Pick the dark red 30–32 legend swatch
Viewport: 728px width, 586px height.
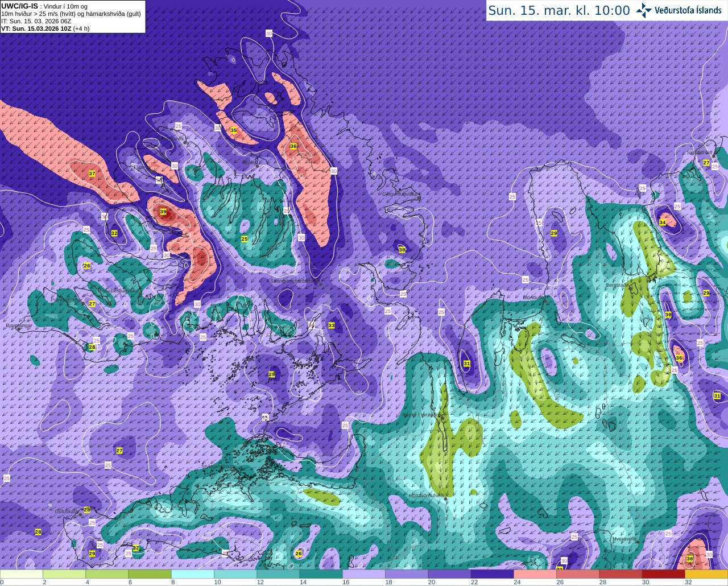(x=663, y=574)
